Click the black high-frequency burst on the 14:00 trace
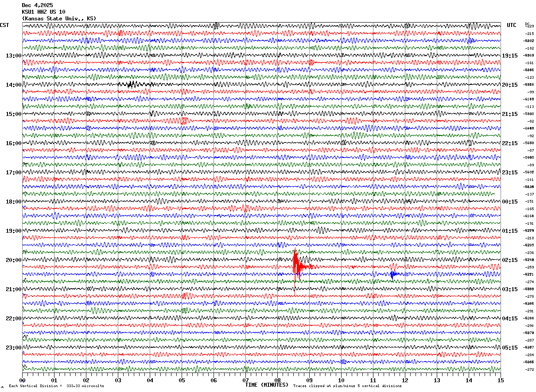 click(133, 84)
